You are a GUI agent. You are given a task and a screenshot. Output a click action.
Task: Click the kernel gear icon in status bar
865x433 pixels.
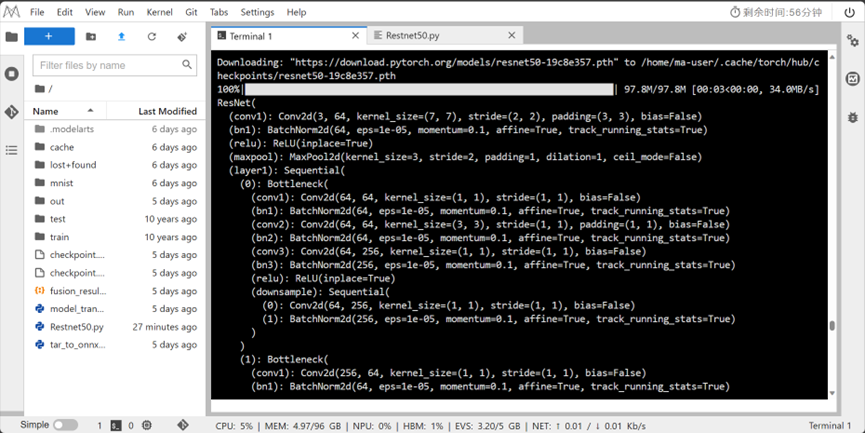click(147, 425)
